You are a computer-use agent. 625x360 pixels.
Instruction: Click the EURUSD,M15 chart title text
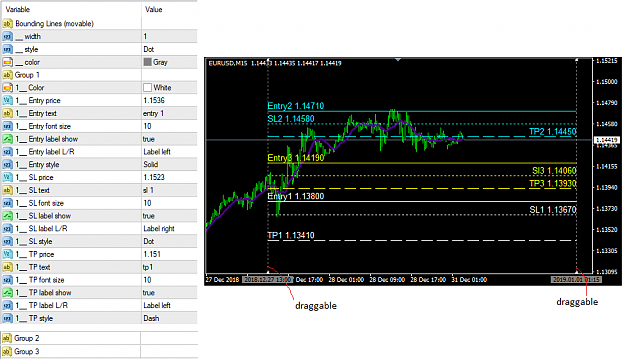point(228,63)
